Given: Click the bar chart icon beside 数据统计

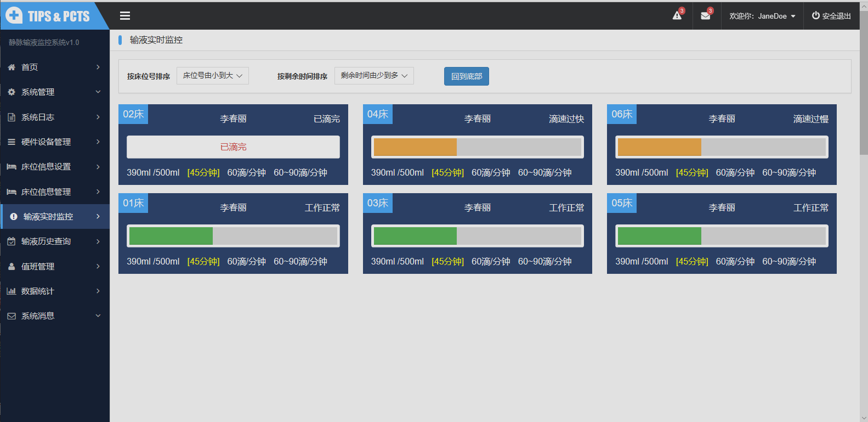Looking at the screenshot, I should [x=12, y=291].
